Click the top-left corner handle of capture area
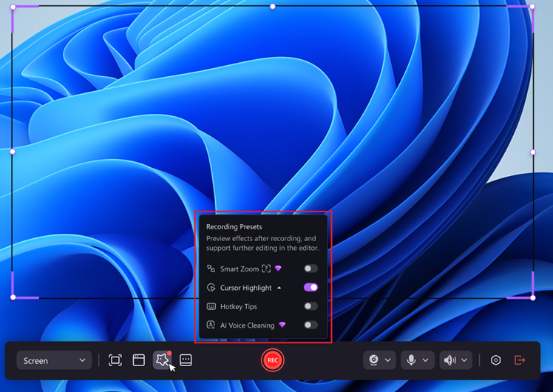Image resolution: width=553 pixels, height=392 pixels. point(13,7)
